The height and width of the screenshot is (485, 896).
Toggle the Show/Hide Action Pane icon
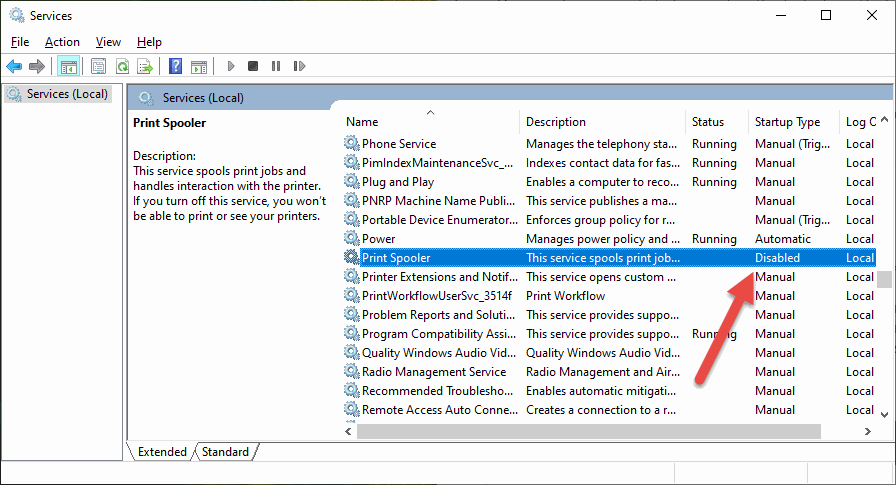pyautogui.click(x=199, y=66)
